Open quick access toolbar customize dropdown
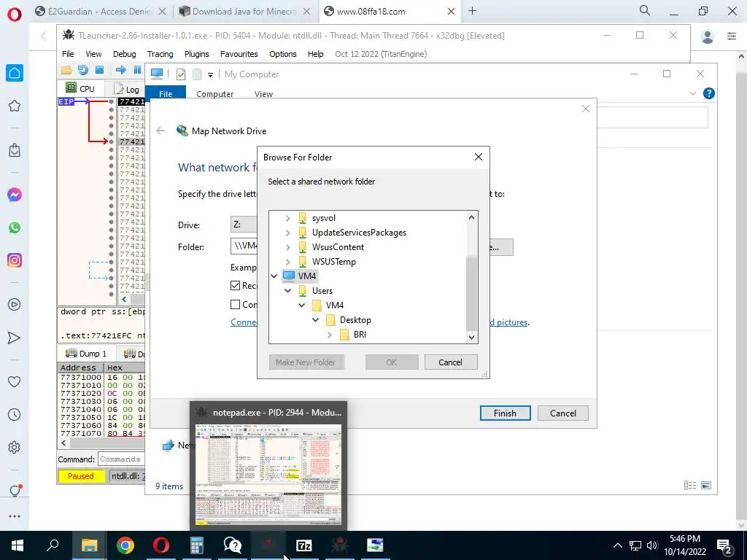 210,75
